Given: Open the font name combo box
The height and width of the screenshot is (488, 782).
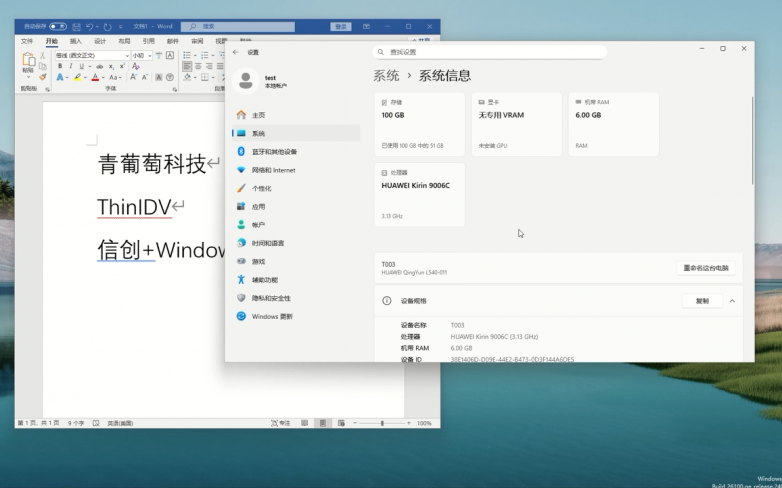Looking at the screenshot, I should pyautogui.click(x=92, y=55).
